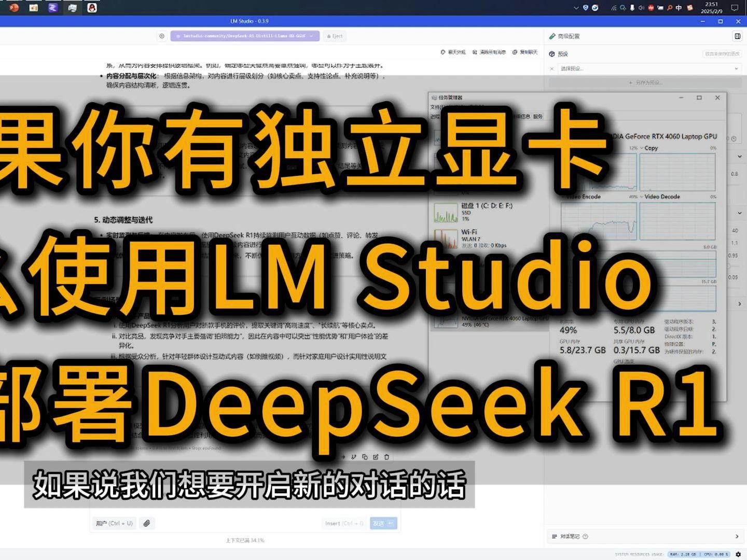
Task: Click the system clock showing 23:51
Action: [x=712, y=7]
